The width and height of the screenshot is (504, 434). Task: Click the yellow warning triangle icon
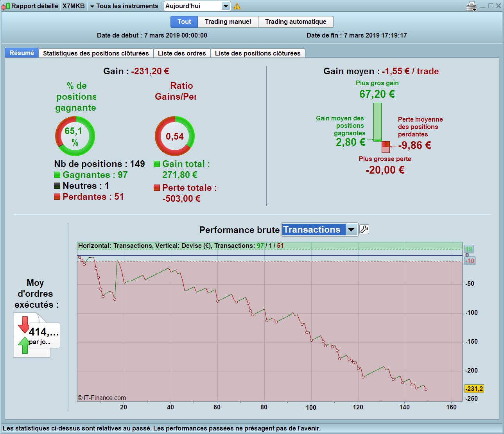click(x=237, y=6)
